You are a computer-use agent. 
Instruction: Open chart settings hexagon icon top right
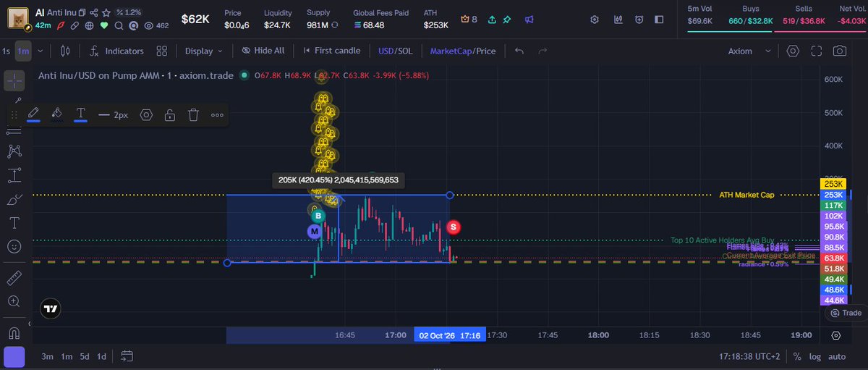click(x=793, y=51)
